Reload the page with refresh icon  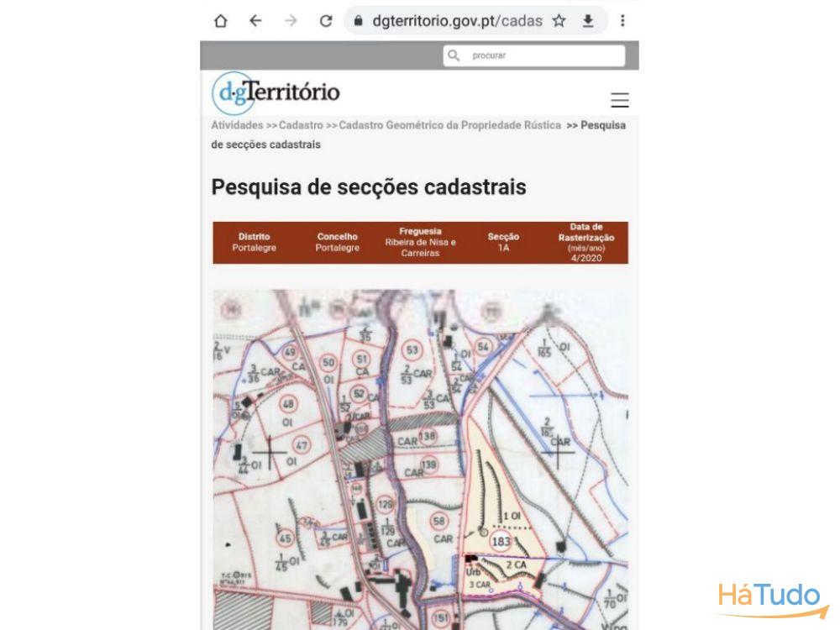(x=326, y=21)
